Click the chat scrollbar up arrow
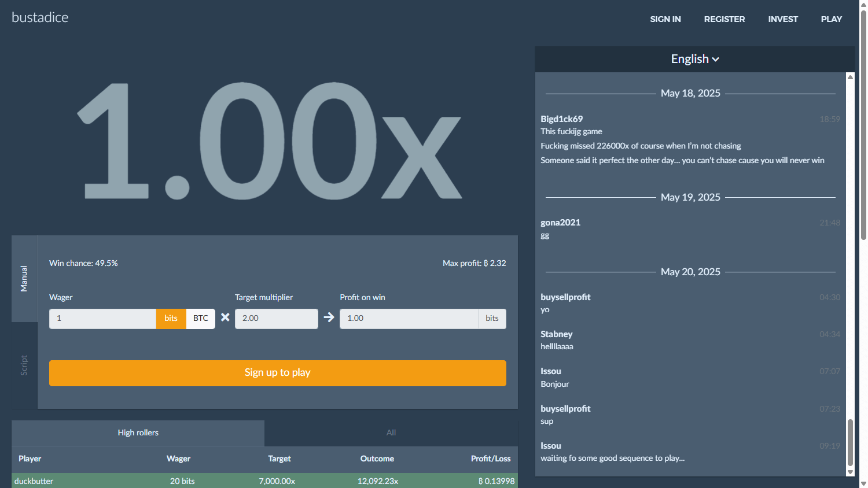Viewport: 868px width, 488px height. (850, 77)
